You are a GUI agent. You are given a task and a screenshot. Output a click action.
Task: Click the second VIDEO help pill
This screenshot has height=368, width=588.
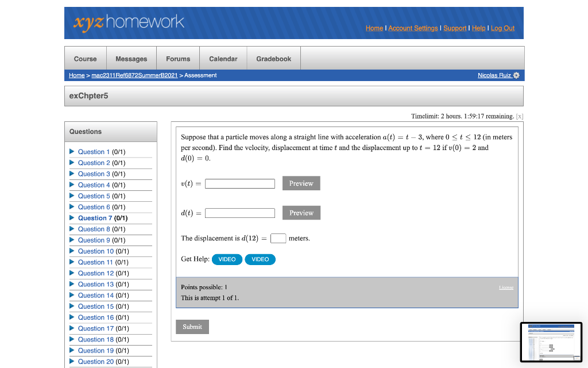click(x=260, y=259)
